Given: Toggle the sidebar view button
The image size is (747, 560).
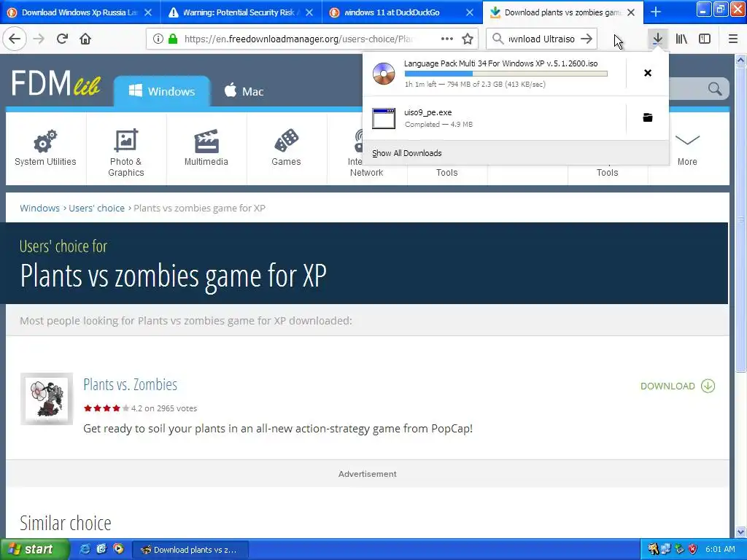Looking at the screenshot, I should tap(705, 39).
